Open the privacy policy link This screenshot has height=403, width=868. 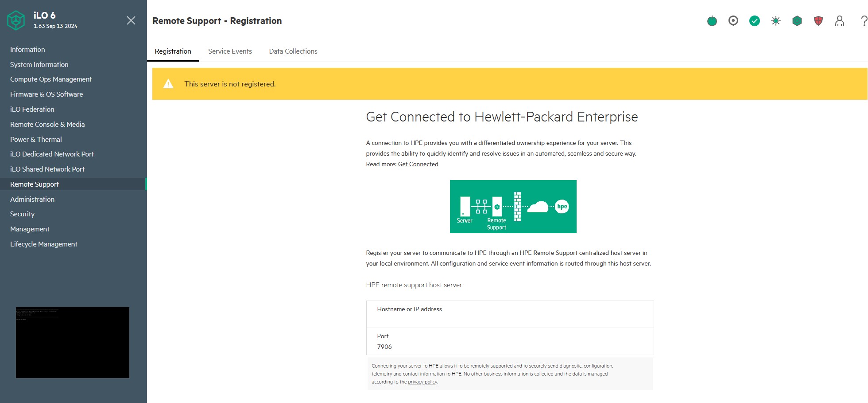(422, 382)
